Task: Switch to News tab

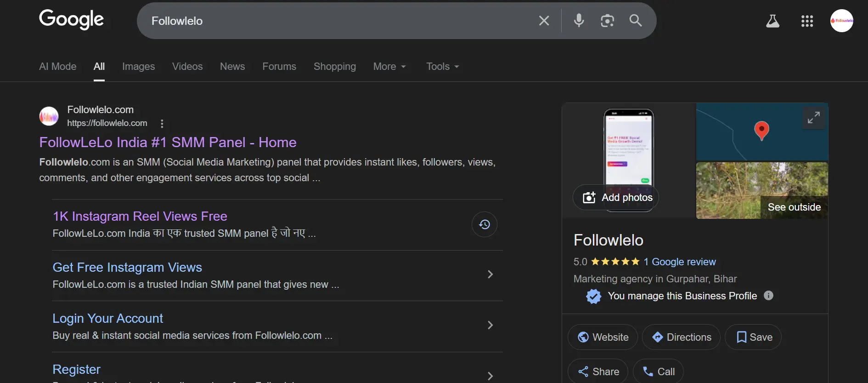Action: (232, 66)
